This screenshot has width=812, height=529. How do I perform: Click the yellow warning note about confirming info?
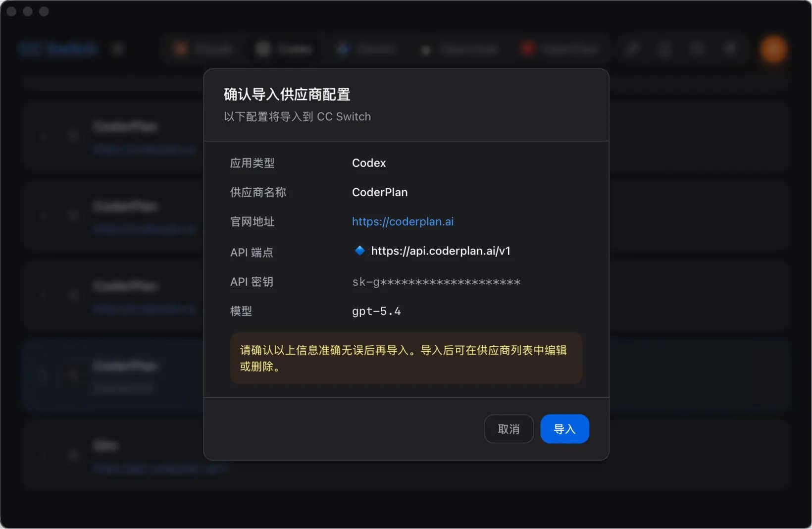(406, 358)
